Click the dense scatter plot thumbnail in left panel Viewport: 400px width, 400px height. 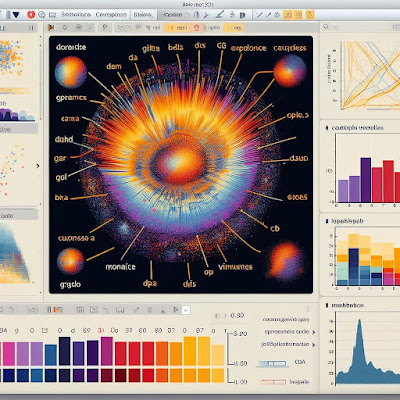tap(11, 57)
